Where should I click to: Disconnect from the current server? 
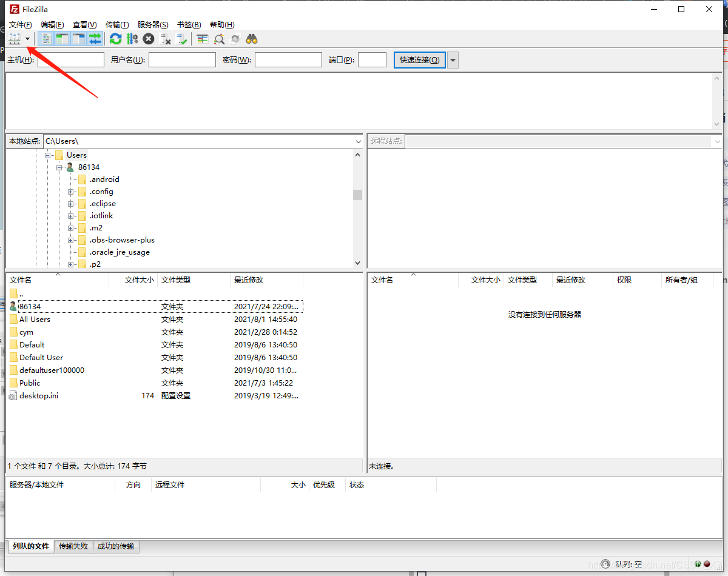pyautogui.click(x=165, y=39)
